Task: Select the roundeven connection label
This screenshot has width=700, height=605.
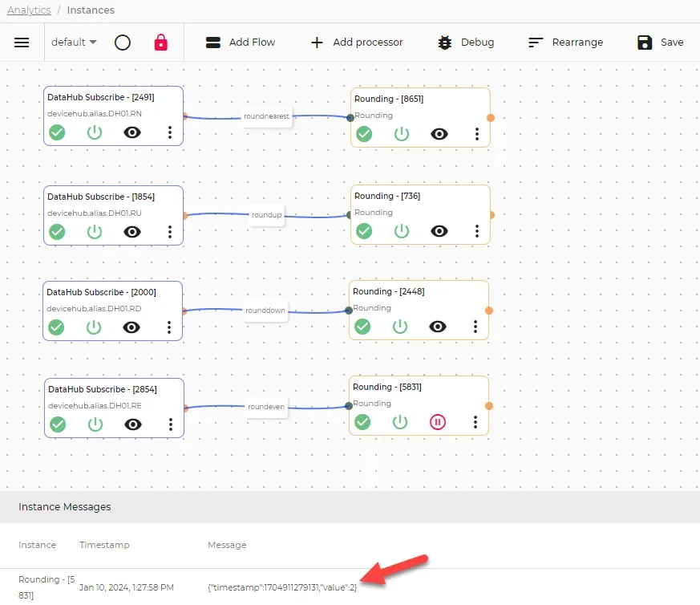Action: tap(266, 407)
